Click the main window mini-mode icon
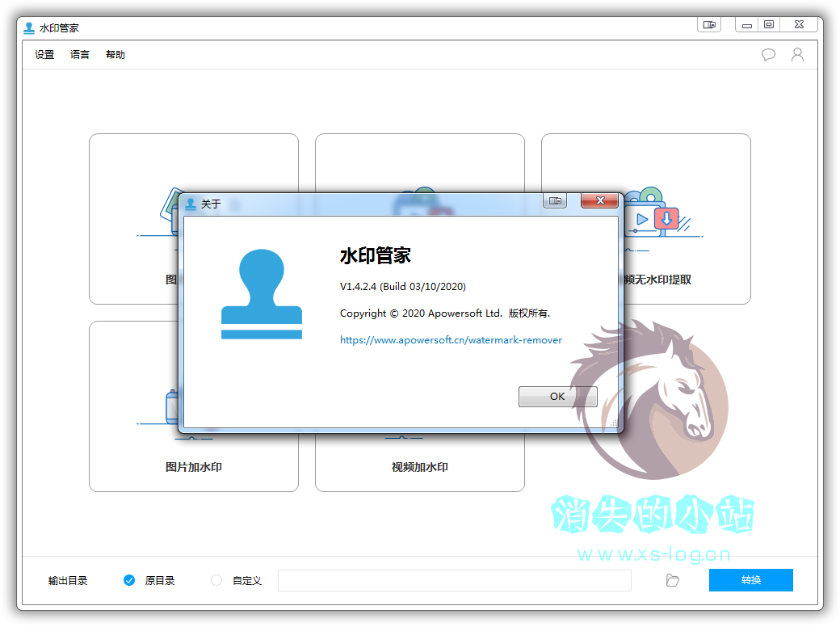Image resolution: width=840 pixels, height=627 pixels. 709,25
